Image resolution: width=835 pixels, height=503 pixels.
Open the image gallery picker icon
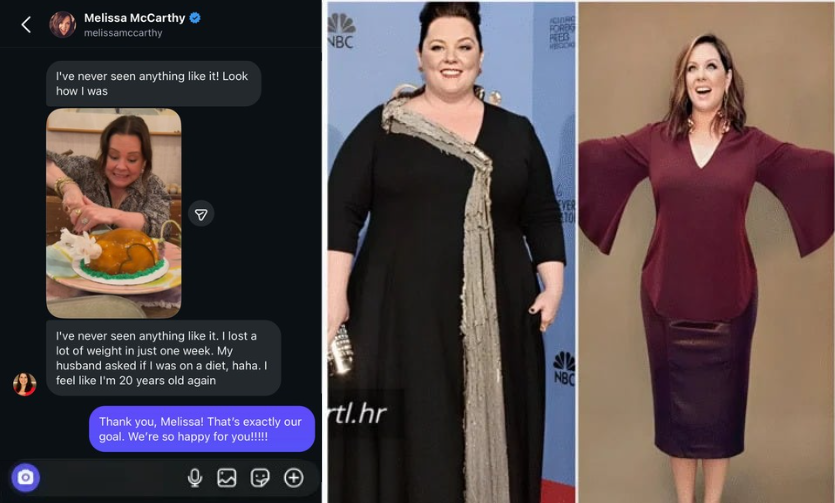pyautogui.click(x=227, y=478)
